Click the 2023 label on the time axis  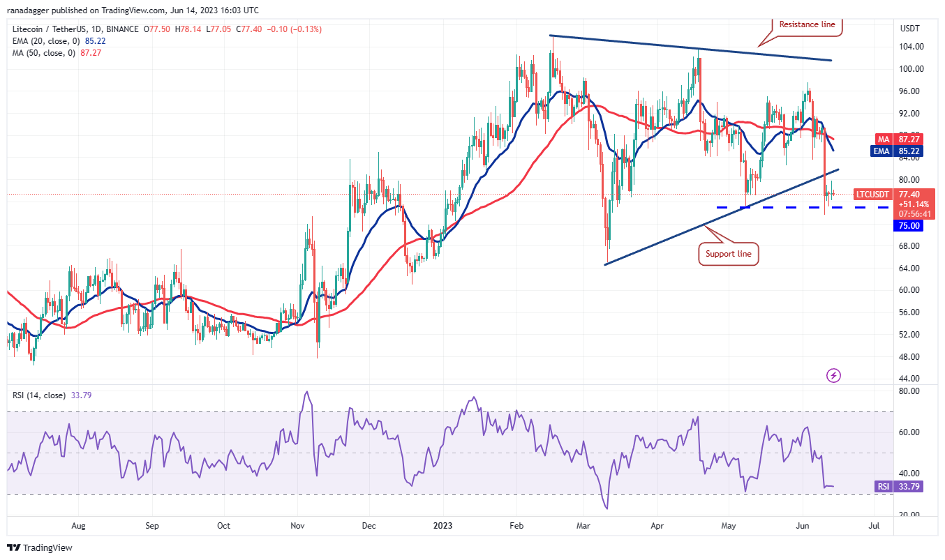[x=442, y=526]
